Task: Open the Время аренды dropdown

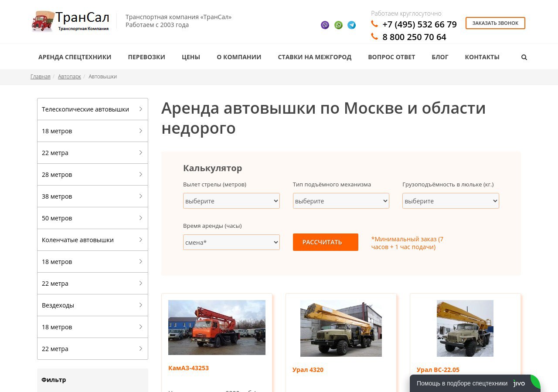Action: point(231,242)
